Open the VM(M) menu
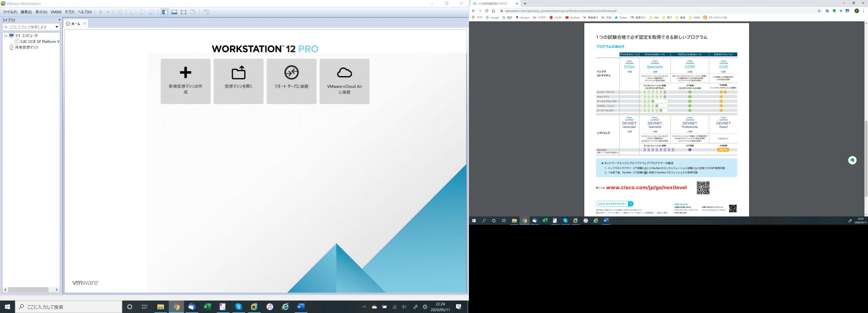Screen dimensions: 868x313 point(56,12)
